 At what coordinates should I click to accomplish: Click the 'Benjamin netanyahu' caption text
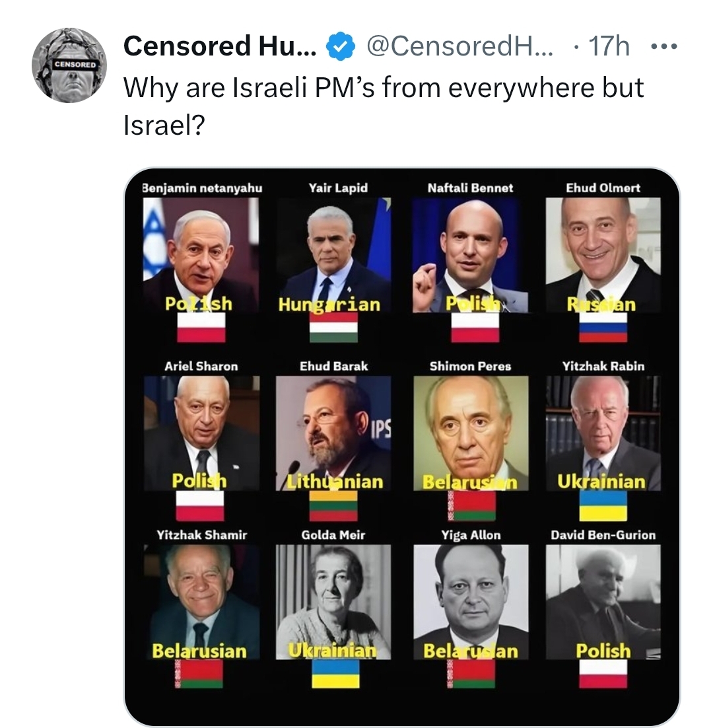(x=202, y=188)
